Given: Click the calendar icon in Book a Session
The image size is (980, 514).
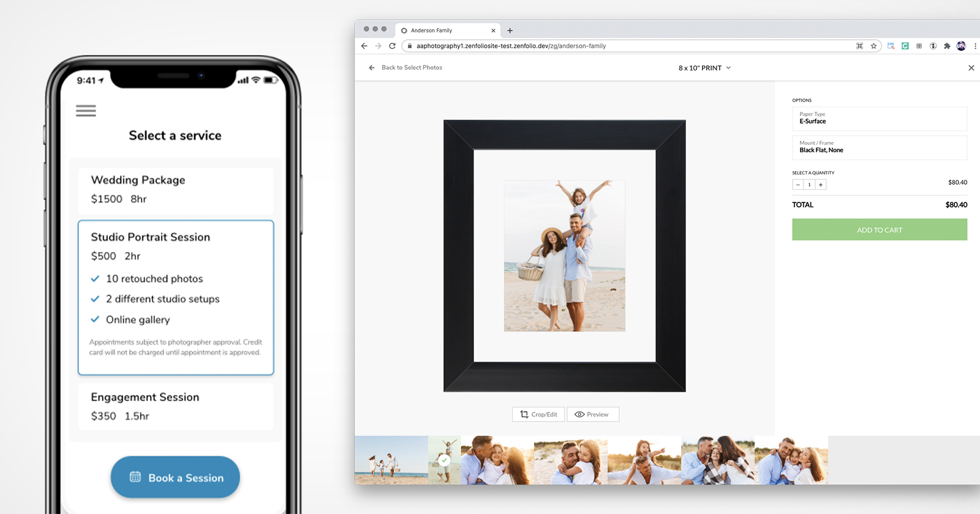Looking at the screenshot, I should [x=135, y=477].
